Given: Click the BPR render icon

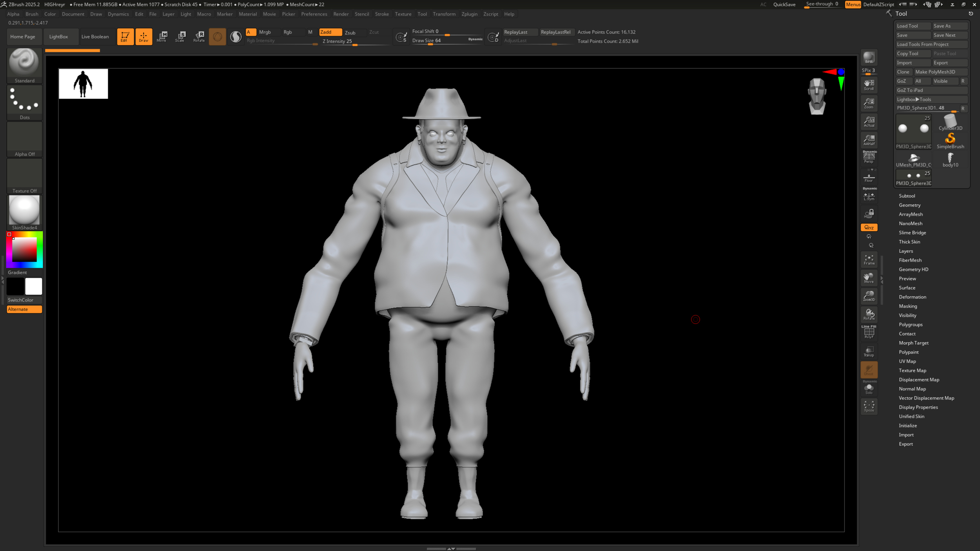Looking at the screenshot, I should 869,58.
